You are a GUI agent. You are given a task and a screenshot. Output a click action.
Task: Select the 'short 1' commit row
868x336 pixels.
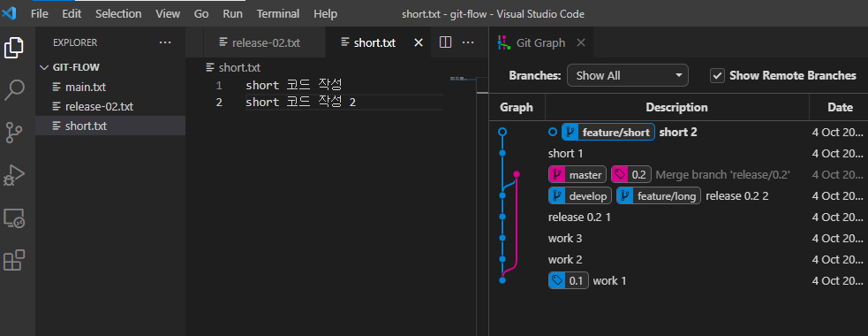[x=679, y=154]
